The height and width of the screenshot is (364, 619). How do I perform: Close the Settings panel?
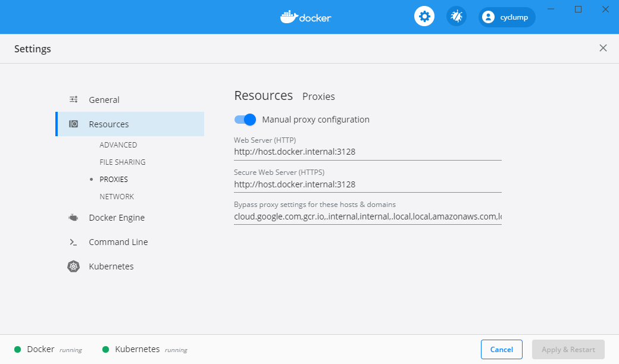click(x=603, y=48)
